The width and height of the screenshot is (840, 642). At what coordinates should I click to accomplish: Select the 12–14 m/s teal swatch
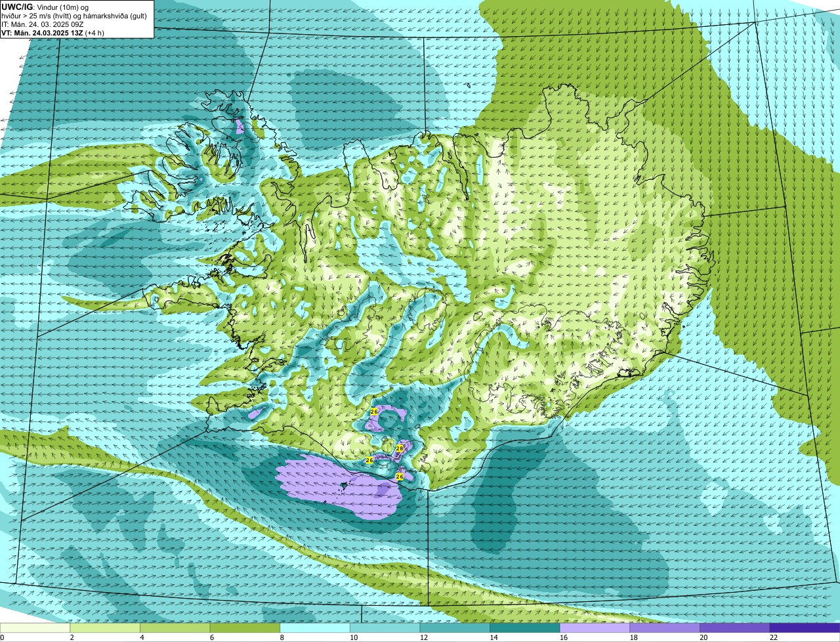point(455,628)
